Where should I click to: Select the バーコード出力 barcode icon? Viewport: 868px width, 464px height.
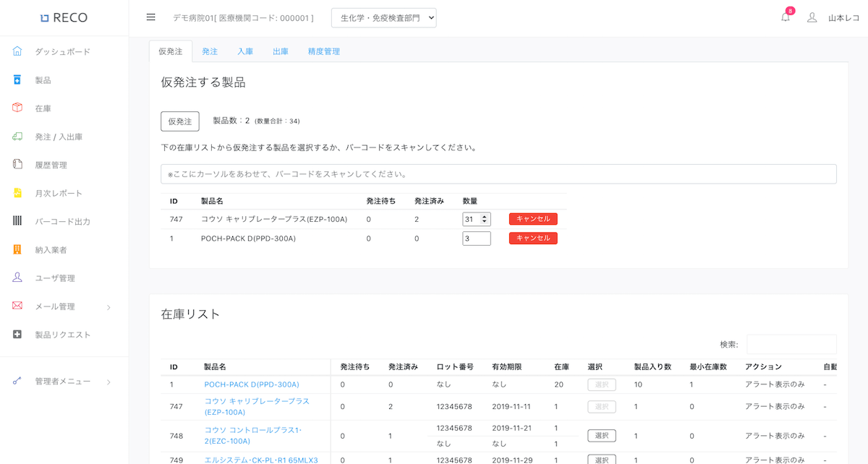(17, 221)
